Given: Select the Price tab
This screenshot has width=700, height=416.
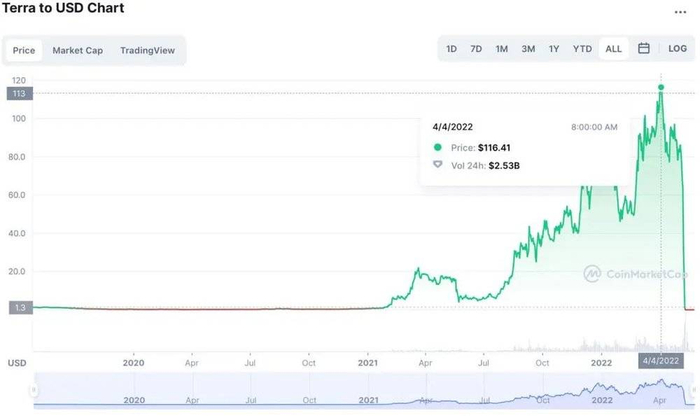Looking at the screenshot, I should coord(24,50).
